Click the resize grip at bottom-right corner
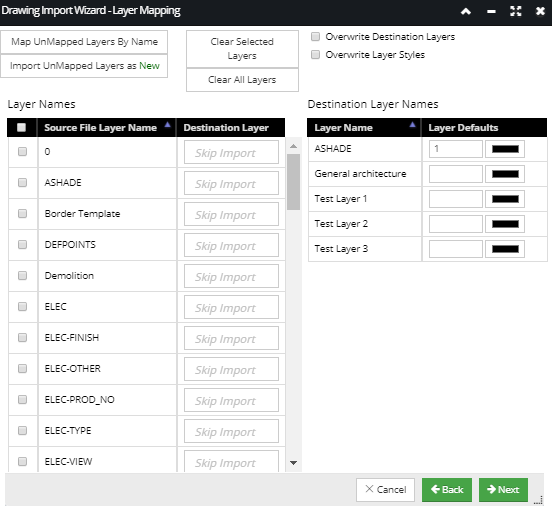 coord(538,500)
